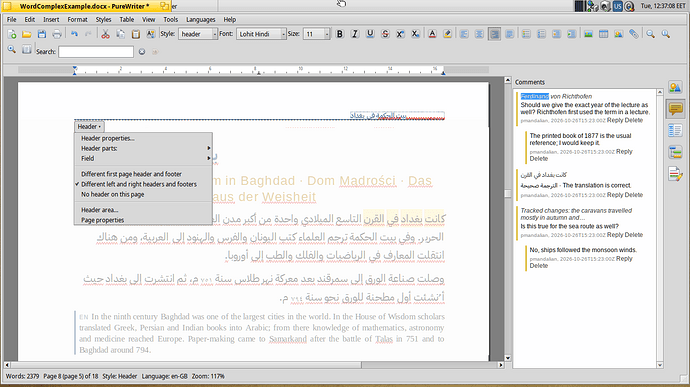The height and width of the screenshot is (387, 690).
Task: Start a numbered list
Action: coord(541,34)
